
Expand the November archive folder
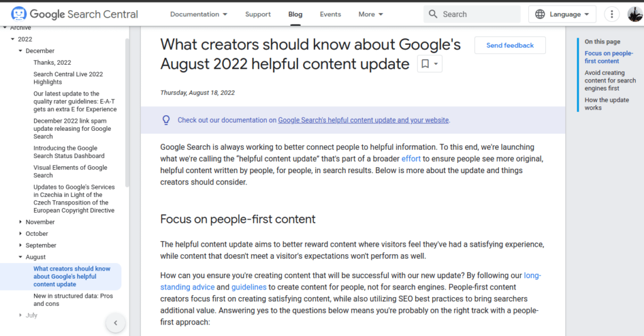(21, 222)
